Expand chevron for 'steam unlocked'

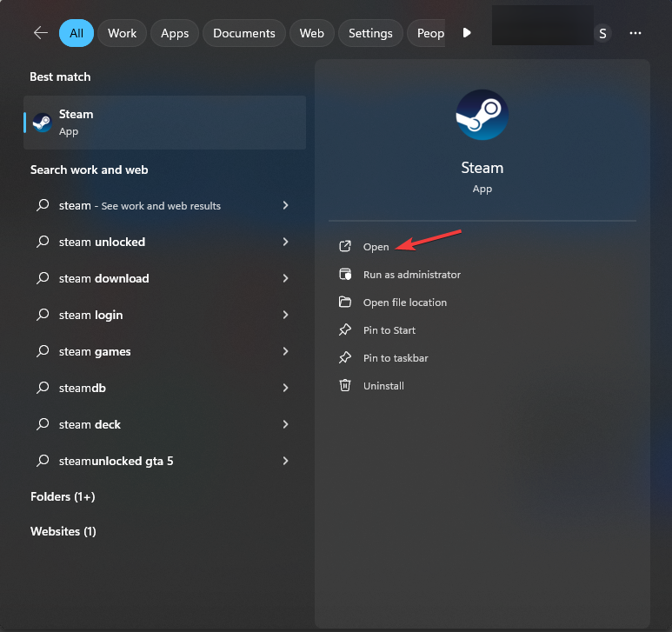click(x=285, y=242)
